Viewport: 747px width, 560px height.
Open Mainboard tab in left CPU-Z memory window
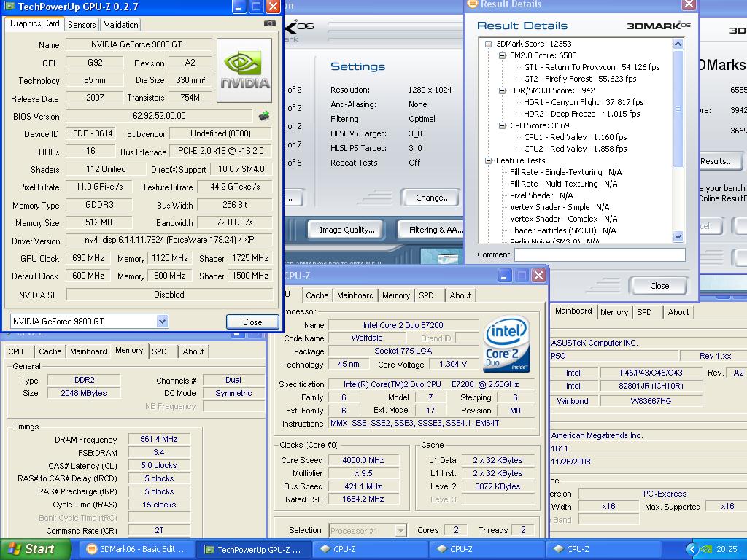pyautogui.click(x=88, y=351)
